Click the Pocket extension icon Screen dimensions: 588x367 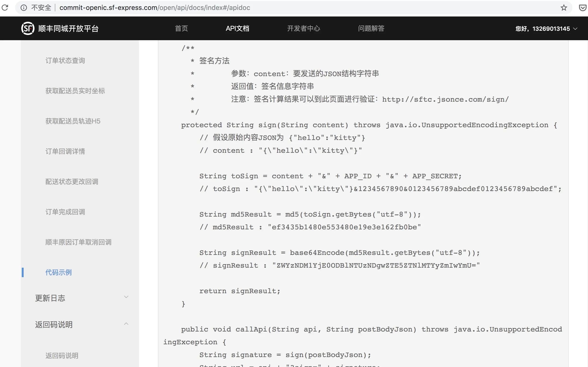tap(583, 8)
